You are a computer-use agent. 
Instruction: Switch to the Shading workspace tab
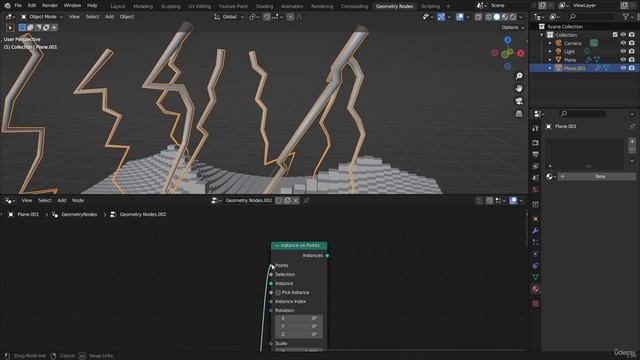(264, 6)
